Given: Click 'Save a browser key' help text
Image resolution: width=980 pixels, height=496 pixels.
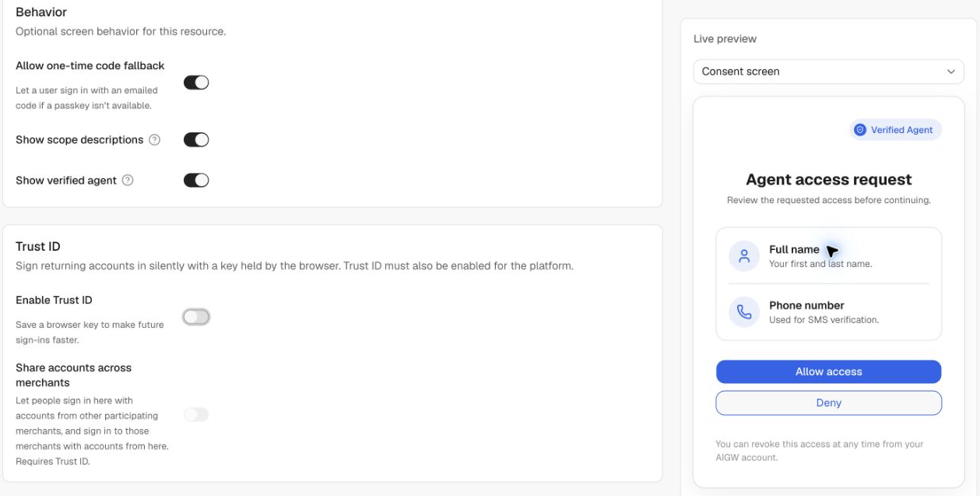Looking at the screenshot, I should (90, 332).
